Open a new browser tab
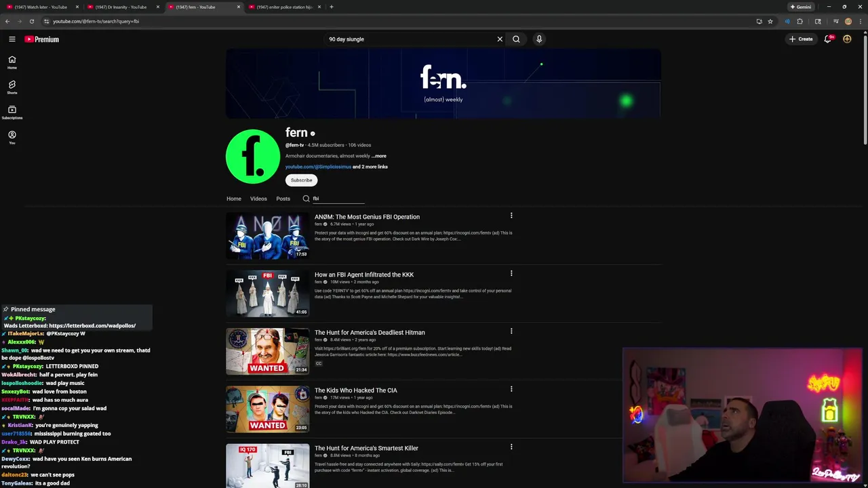The image size is (868, 488). click(331, 7)
